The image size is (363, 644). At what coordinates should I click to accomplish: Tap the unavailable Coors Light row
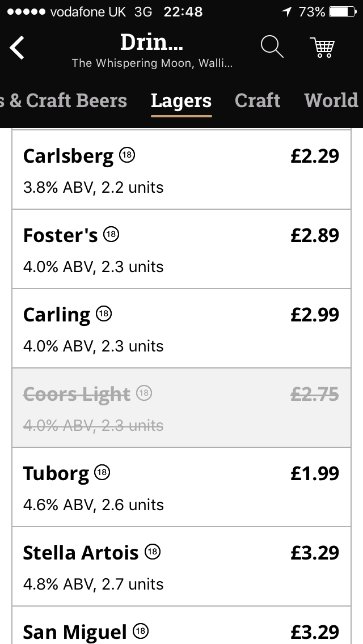click(x=181, y=408)
